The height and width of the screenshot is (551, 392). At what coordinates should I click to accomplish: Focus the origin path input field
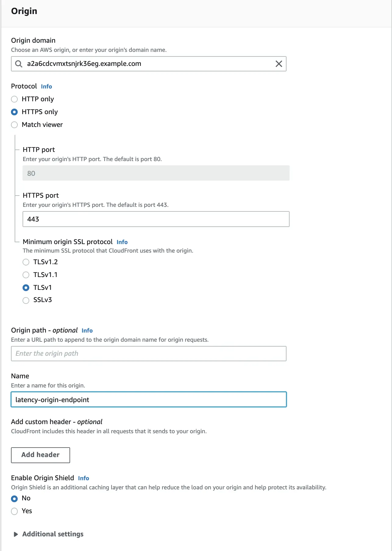(x=148, y=354)
